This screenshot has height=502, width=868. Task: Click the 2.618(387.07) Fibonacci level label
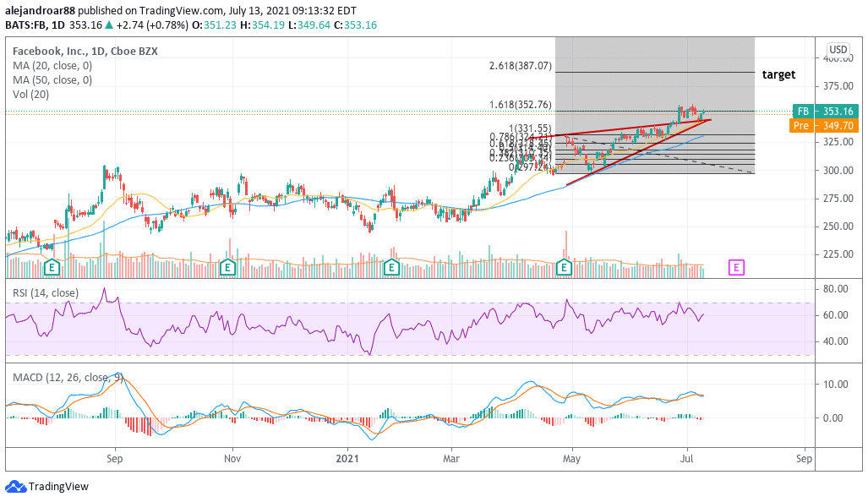[x=521, y=66]
